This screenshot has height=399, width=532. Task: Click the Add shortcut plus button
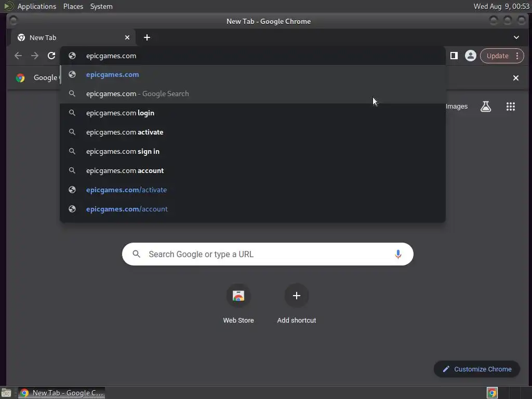pos(297,296)
